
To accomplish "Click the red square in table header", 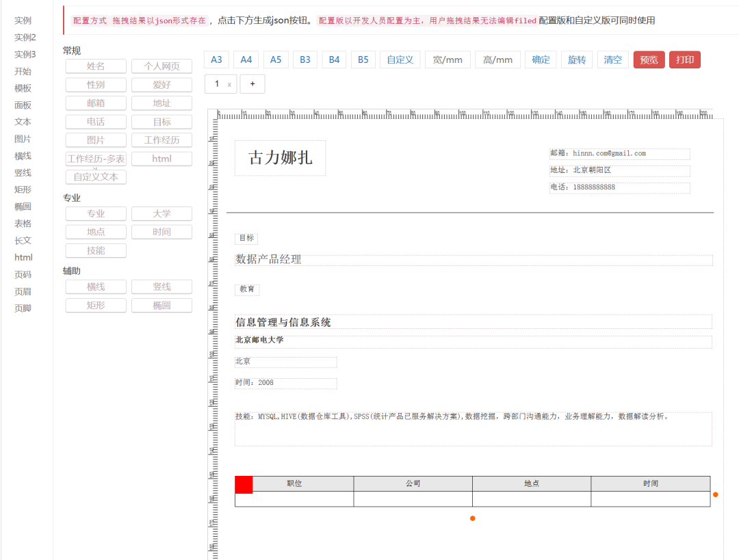I will [244, 484].
